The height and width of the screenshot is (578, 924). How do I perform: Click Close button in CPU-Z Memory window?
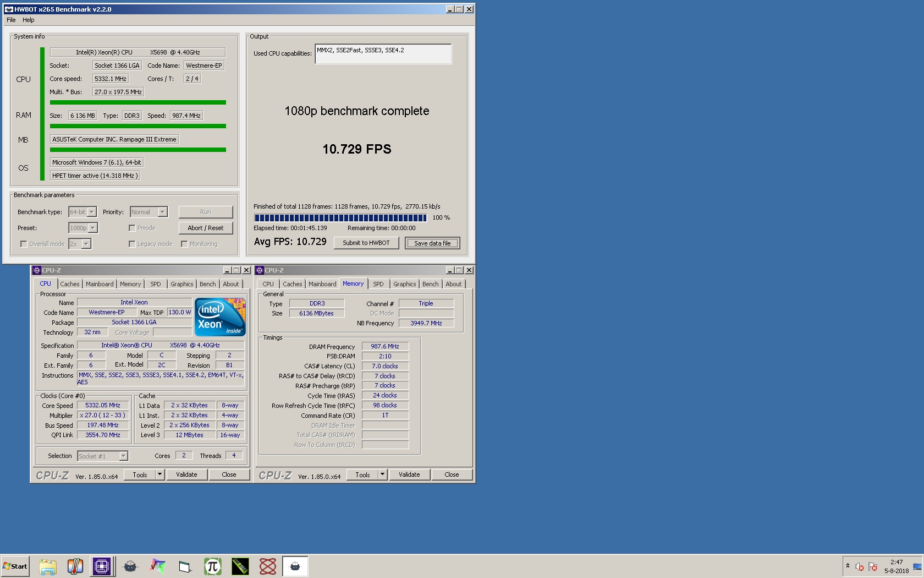pos(452,475)
